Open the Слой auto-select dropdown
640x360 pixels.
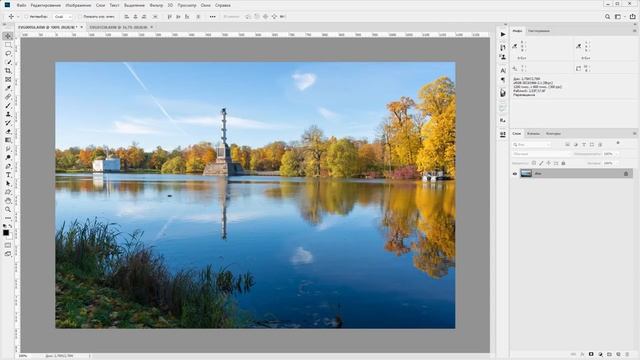point(63,17)
